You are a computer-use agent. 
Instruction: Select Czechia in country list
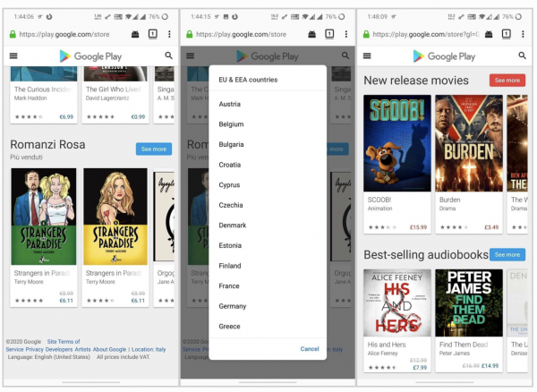(x=268, y=205)
